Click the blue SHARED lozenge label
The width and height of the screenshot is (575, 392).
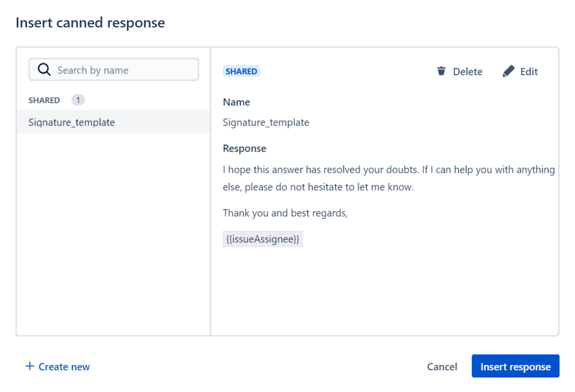pyautogui.click(x=241, y=71)
